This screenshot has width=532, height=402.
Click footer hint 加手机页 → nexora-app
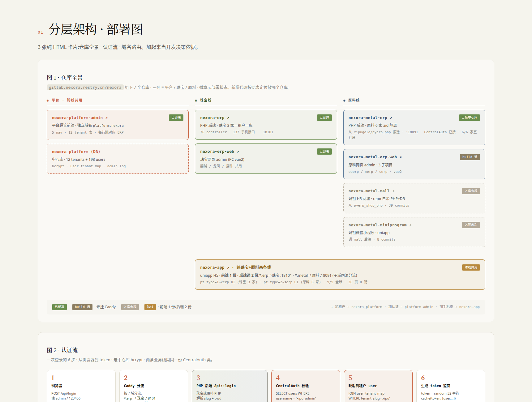pos(460,307)
